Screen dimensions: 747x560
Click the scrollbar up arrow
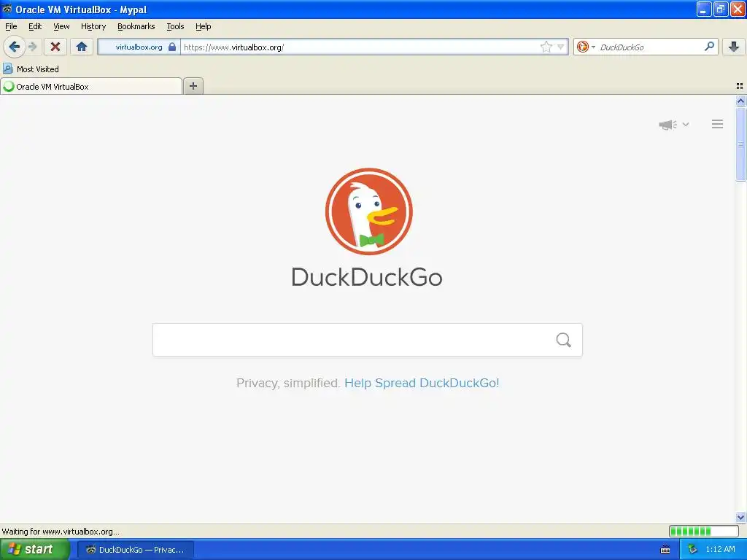740,101
